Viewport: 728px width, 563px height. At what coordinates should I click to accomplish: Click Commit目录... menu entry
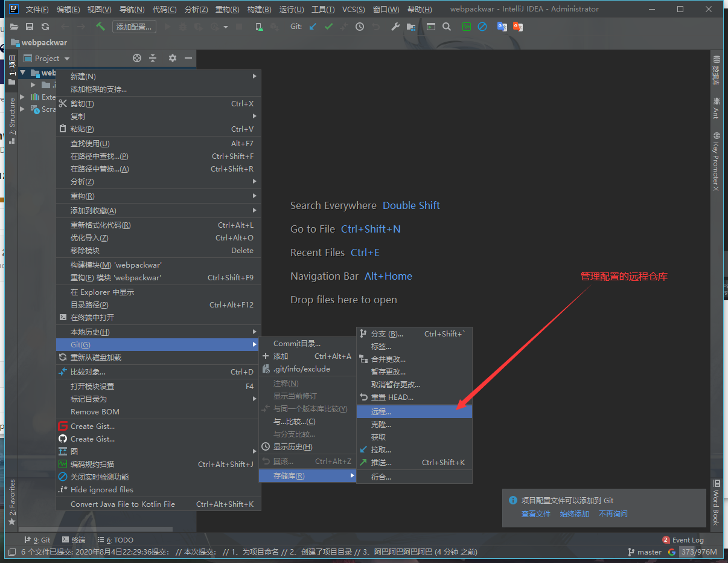tap(296, 344)
